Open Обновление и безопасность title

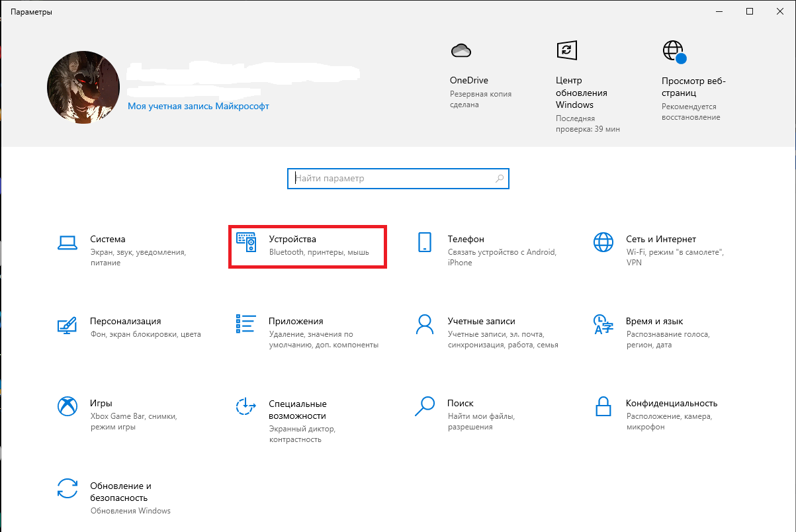point(121,492)
